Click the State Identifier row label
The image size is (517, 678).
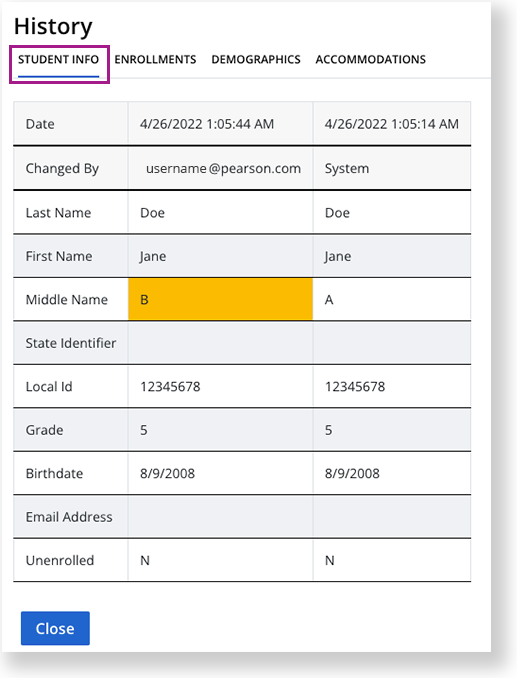70,343
